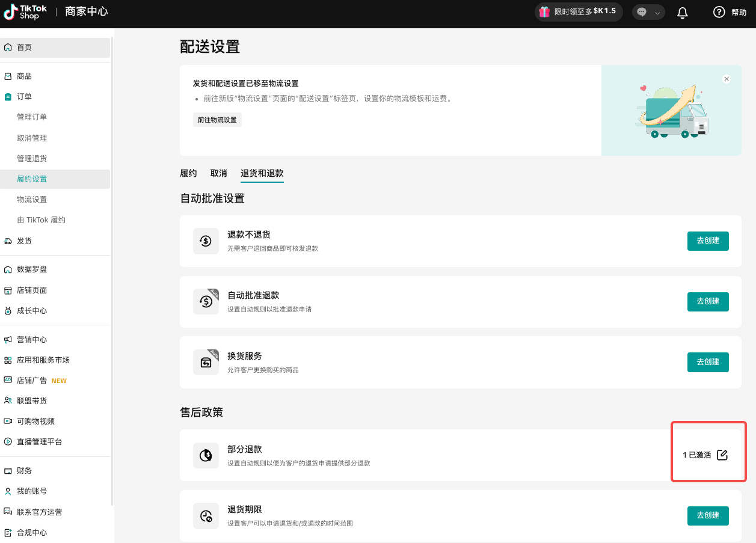Expand the 商品 sidebar menu
This screenshot has height=543, width=756.
(24, 76)
